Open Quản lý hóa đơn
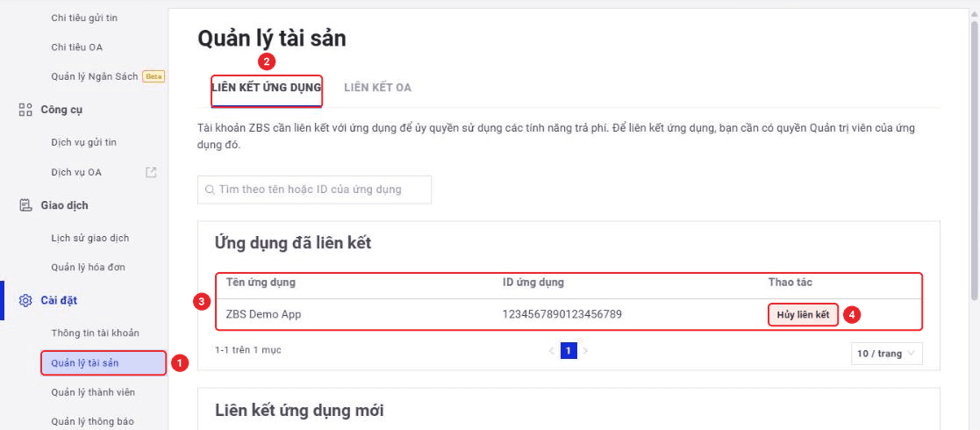 [x=88, y=268]
